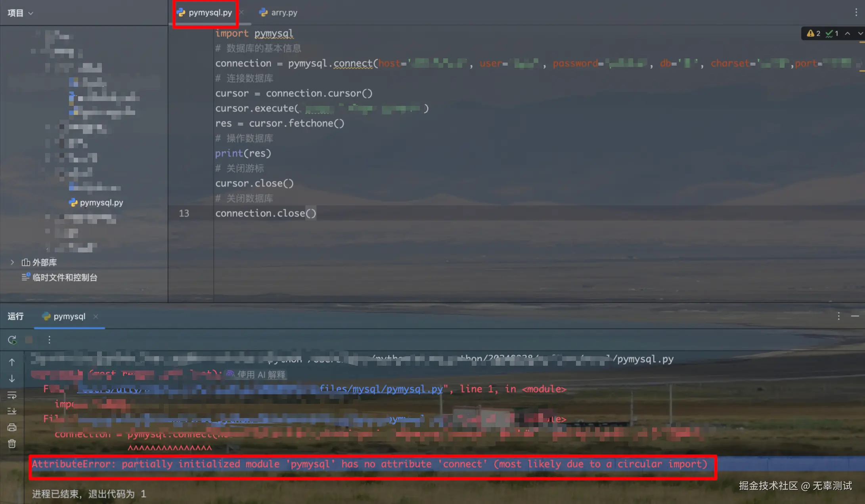Jump to previous problem with up chevron
The width and height of the screenshot is (865, 504).
coord(847,33)
